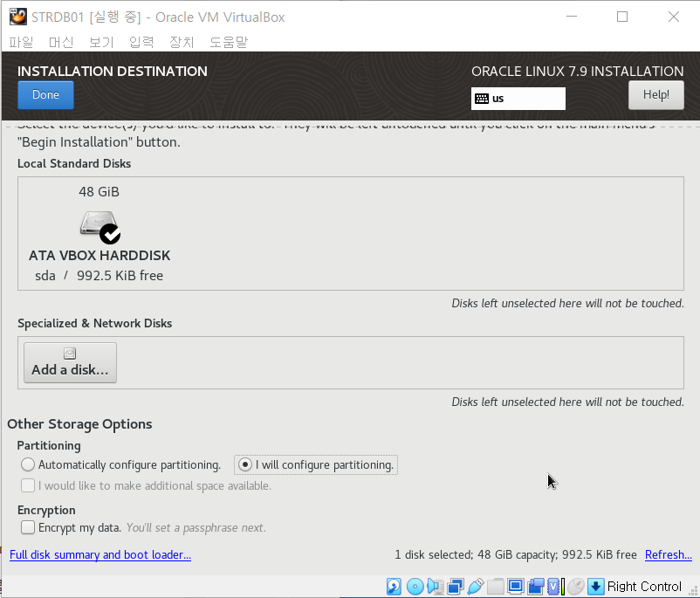Click the optical disc status icon
Screen dimensions: 700x598
point(415,587)
